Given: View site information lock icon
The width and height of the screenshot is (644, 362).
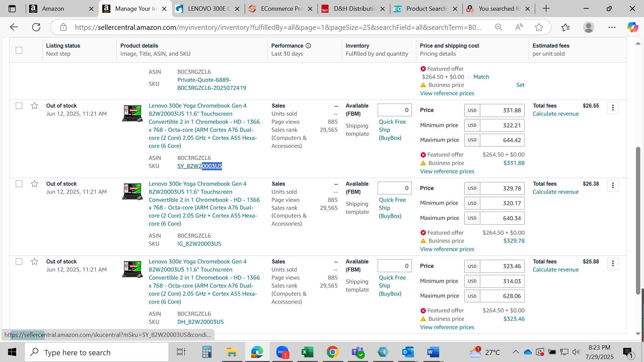Looking at the screenshot, I should pos(63,27).
